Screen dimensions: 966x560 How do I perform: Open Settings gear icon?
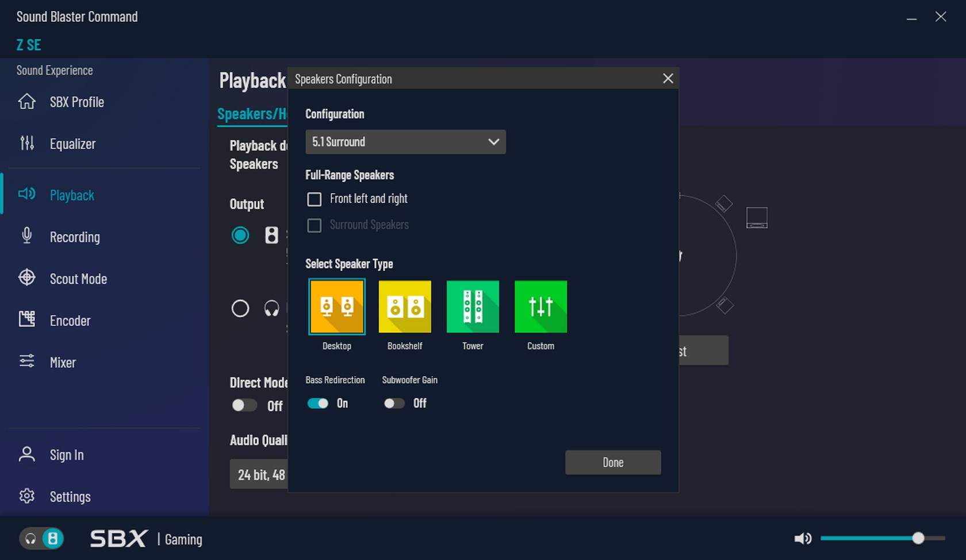tap(26, 496)
